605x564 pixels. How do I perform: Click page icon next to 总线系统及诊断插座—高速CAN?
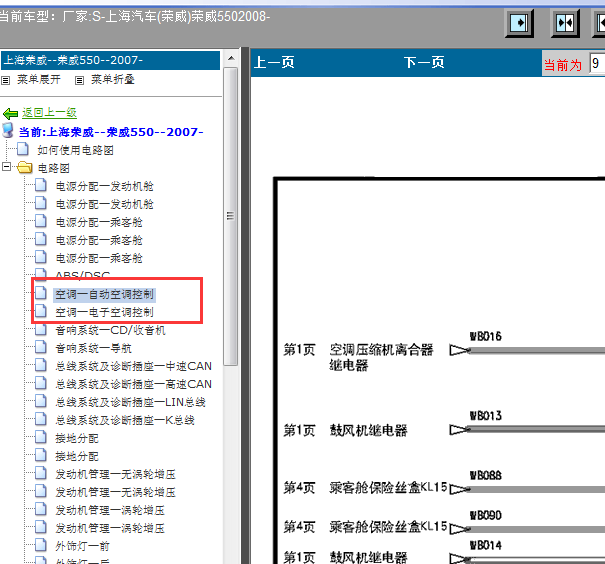(x=41, y=383)
